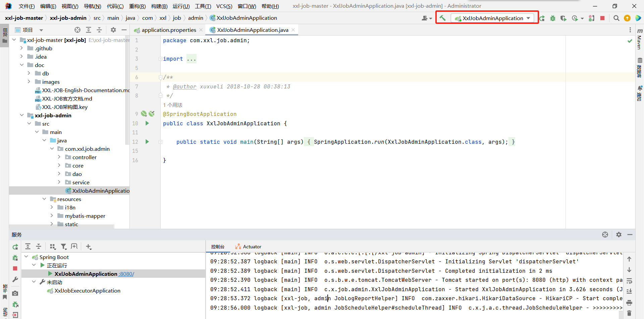Open the XxlJobAdminApplication run configuration dropdown
The width and height of the screenshot is (644, 319).
tap(492, 18)
